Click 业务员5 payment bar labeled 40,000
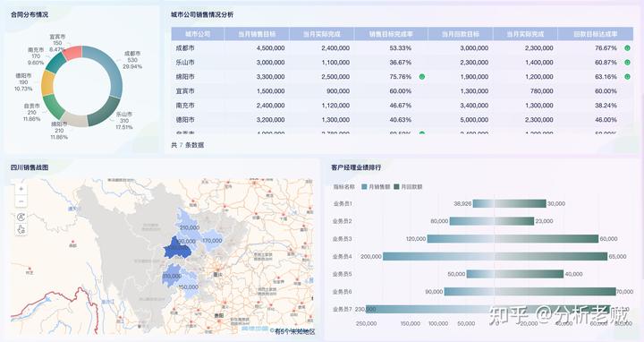This screenshot has width=644, height=342. [529, 274]
